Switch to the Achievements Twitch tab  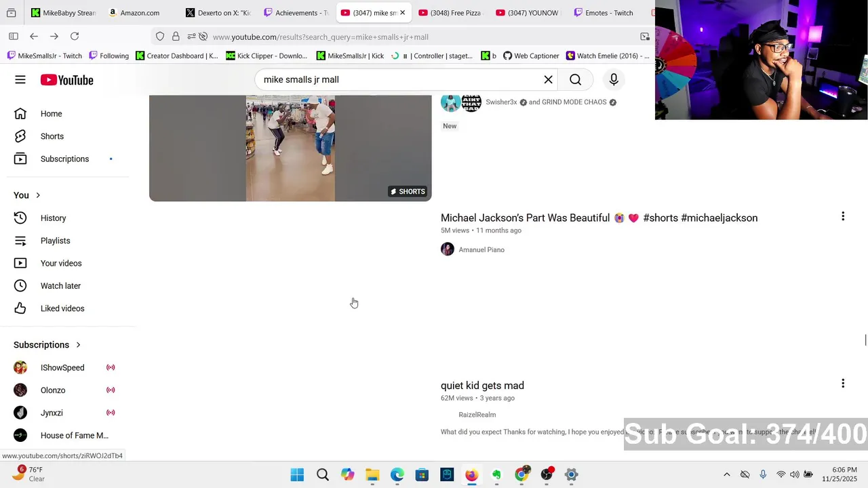tap(295, 13)
